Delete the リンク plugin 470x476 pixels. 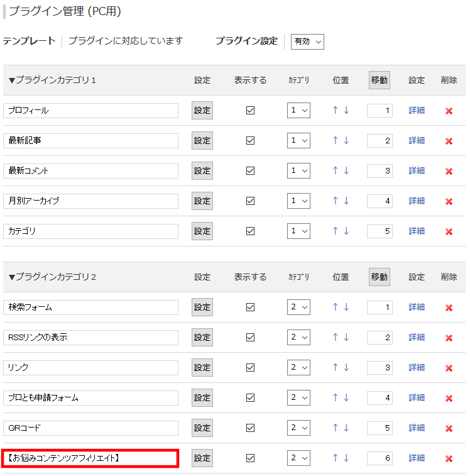[x=449, y=368]
